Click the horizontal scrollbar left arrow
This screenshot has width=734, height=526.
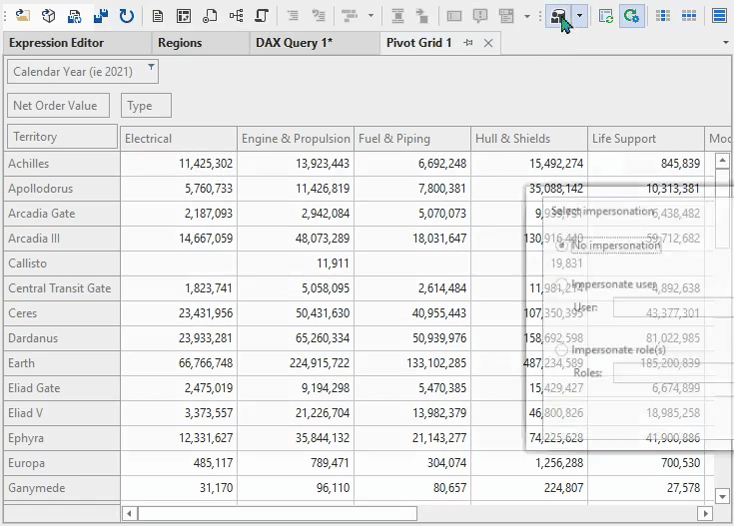coord(129,514)
